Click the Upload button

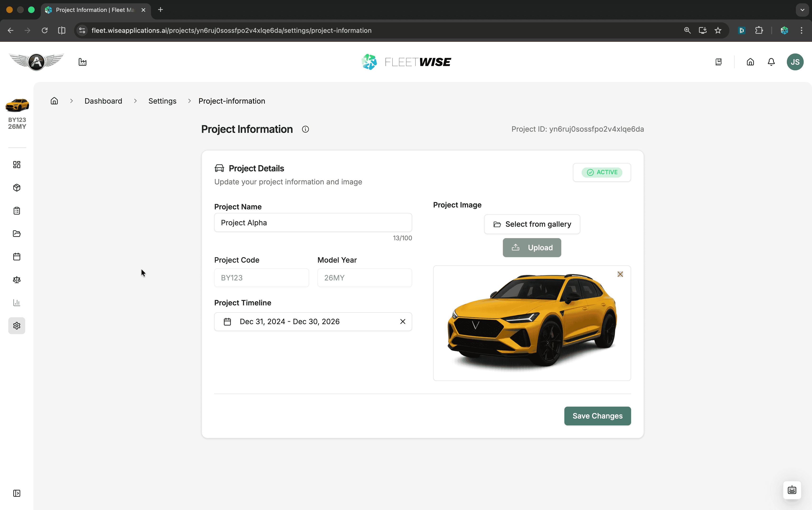point(532,248)
